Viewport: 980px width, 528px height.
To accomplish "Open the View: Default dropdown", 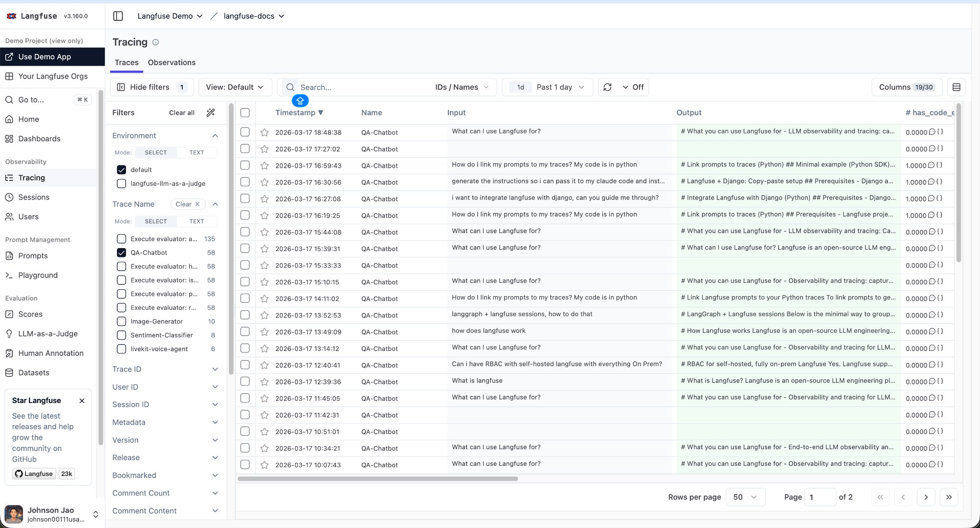I will tap(235, 87).
